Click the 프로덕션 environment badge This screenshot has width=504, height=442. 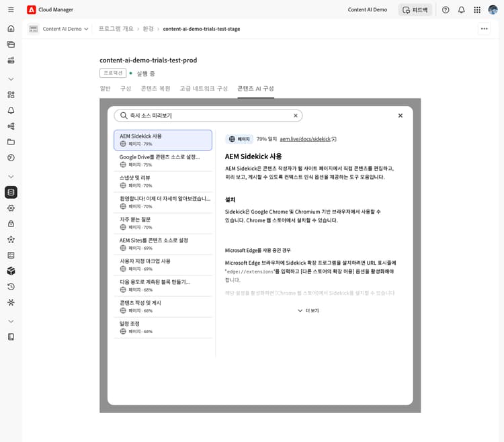click(113, 73)
